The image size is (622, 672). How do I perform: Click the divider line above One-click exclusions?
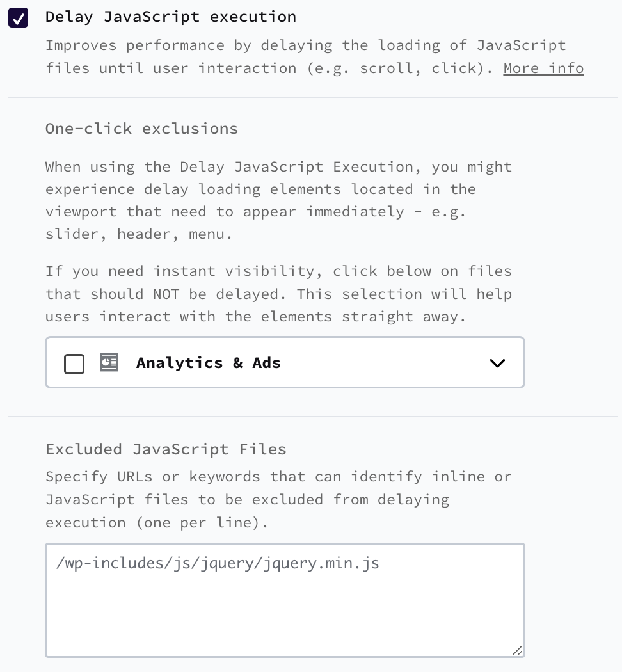(312, 98)
